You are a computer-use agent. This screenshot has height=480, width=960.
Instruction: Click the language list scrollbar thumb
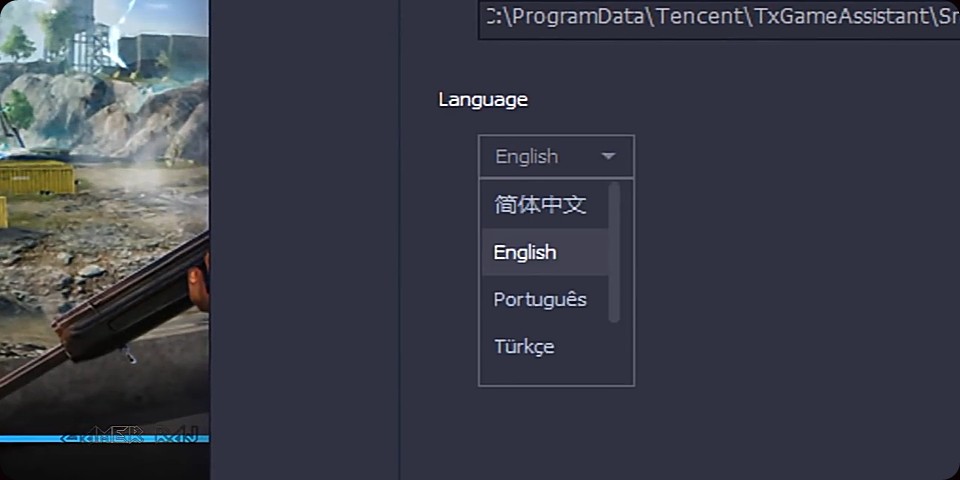pyautogui.click(x=614, y=250)
